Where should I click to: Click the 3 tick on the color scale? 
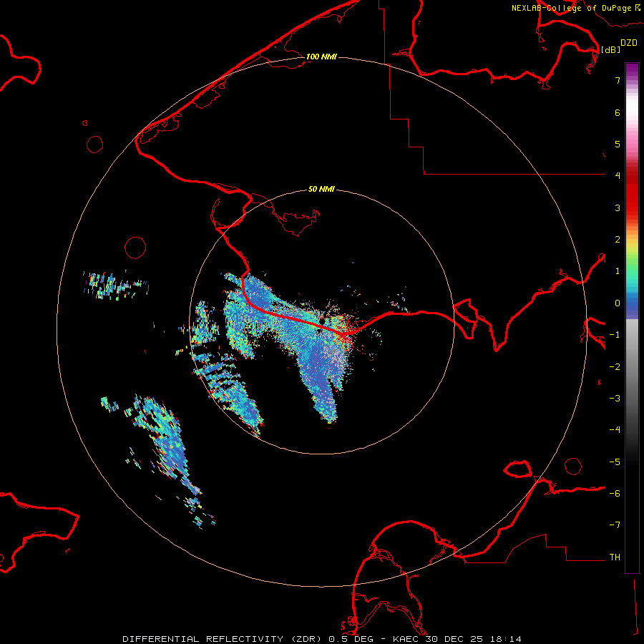pyautogui.click(x=618, y=208)
